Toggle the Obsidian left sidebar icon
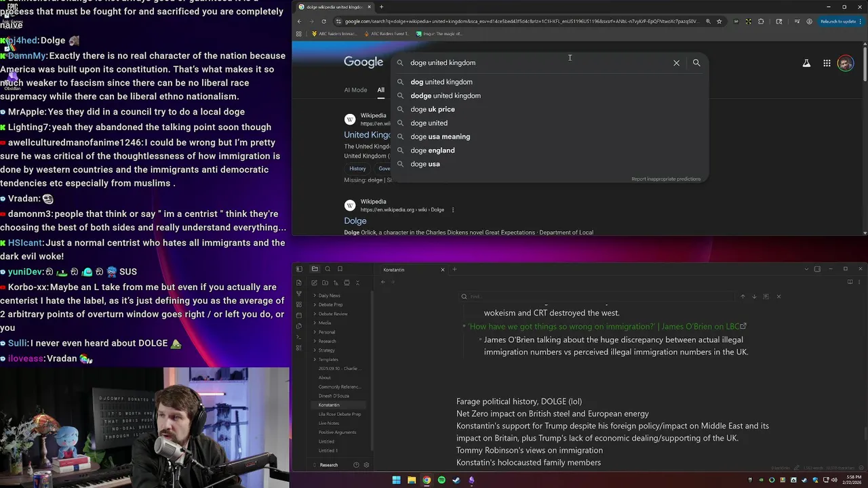Image resolution: width=868 pixels, height=488 pixels. tap(299, 269)
